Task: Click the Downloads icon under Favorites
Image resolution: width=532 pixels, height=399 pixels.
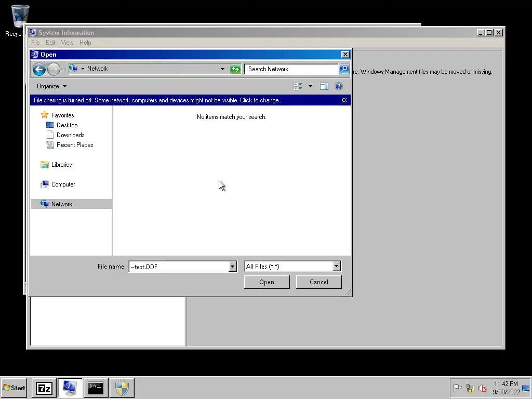Action: (x=50, y=135)
